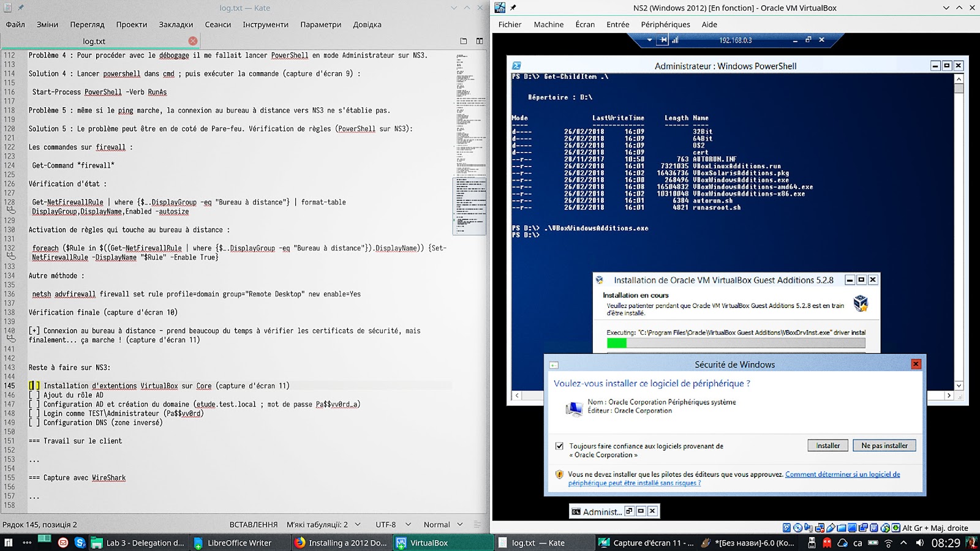Viewport: 980px width, 551px height.
Task: Open the Зміни menu in Kate
Action: click(x=47, y=24)
